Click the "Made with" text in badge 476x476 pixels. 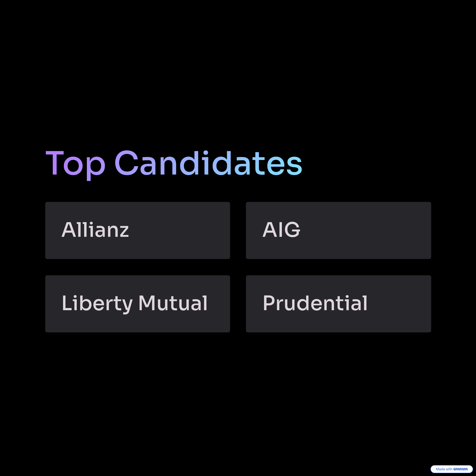(444, 469)
